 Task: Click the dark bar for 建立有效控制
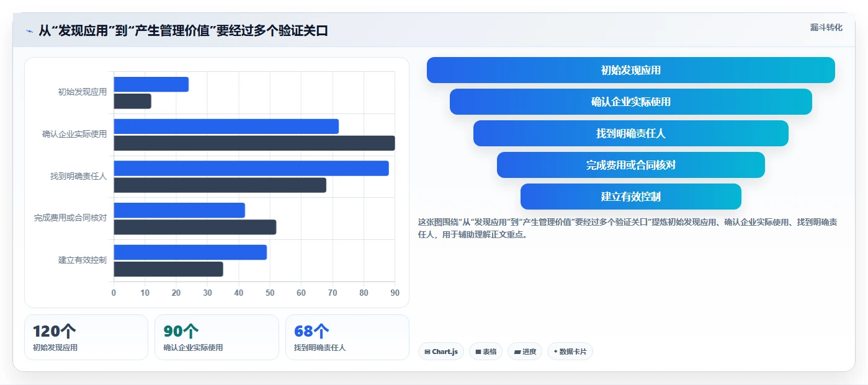click(168, 269)
